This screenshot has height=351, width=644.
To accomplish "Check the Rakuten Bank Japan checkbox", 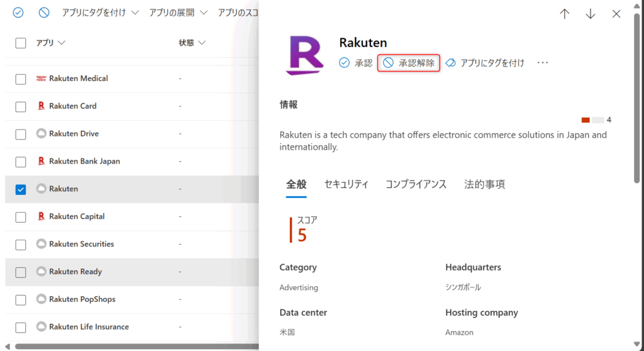I will 21,162.
